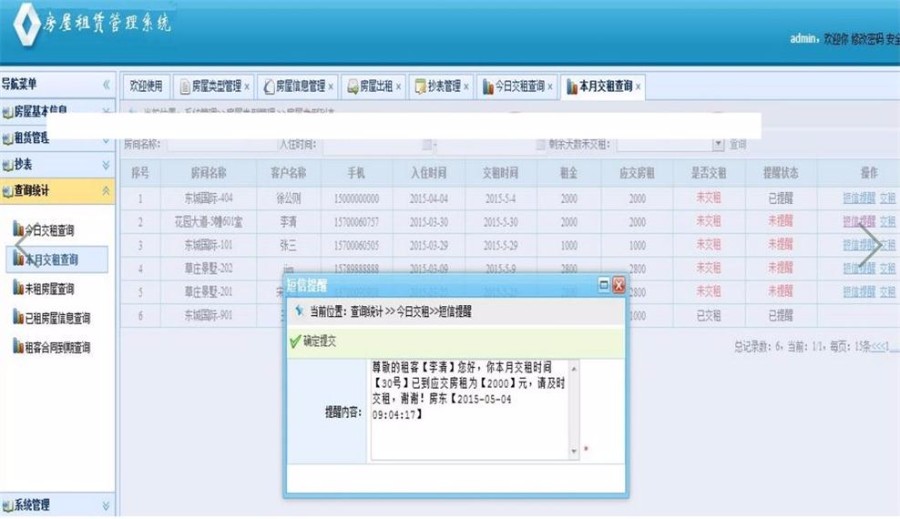Click the 今日交租查询 bar-chart icon in sidebar
The image size is (900, 519).
[x=18, y=229]
